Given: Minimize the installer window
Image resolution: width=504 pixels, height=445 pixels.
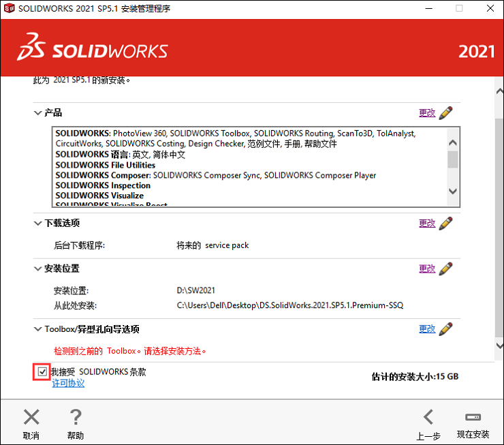Looking at the screenshot, I should coord(429,8).
